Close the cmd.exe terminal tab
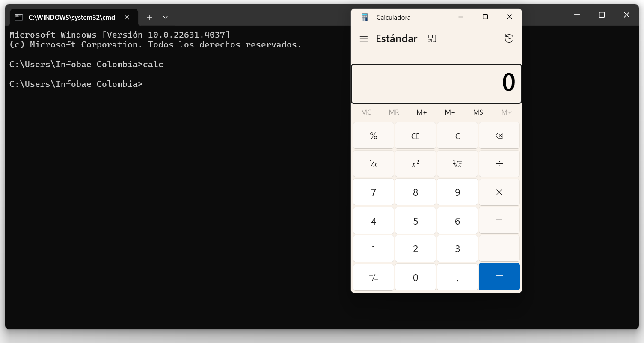 tap(127, 17)
